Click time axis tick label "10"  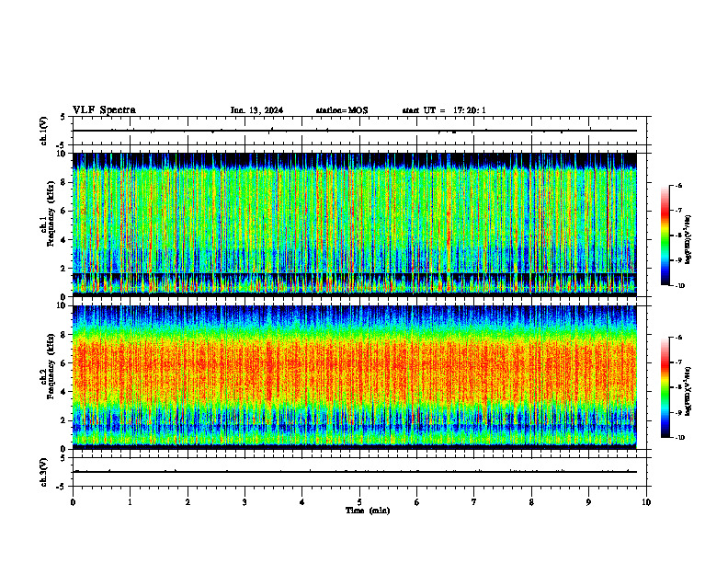point(646,502)
